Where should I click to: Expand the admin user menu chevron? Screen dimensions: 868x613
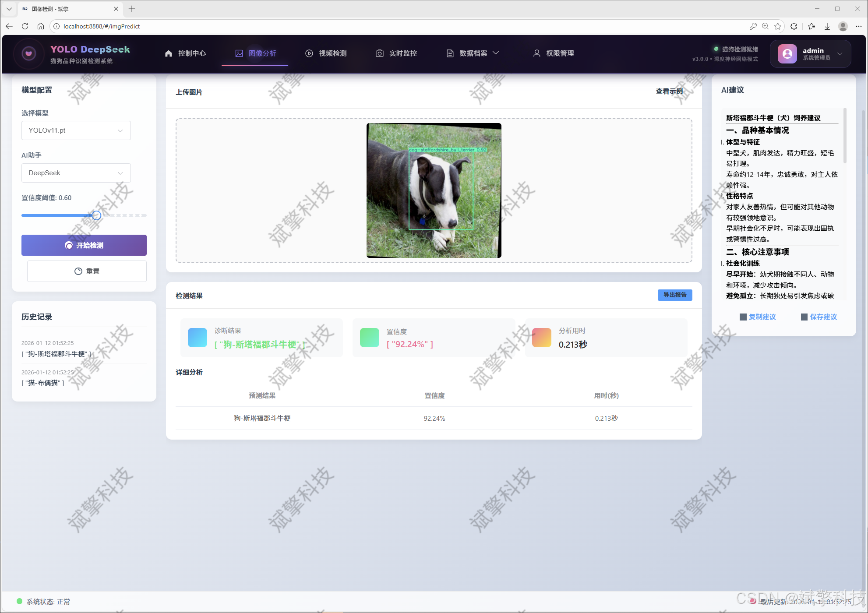point(840,54)
